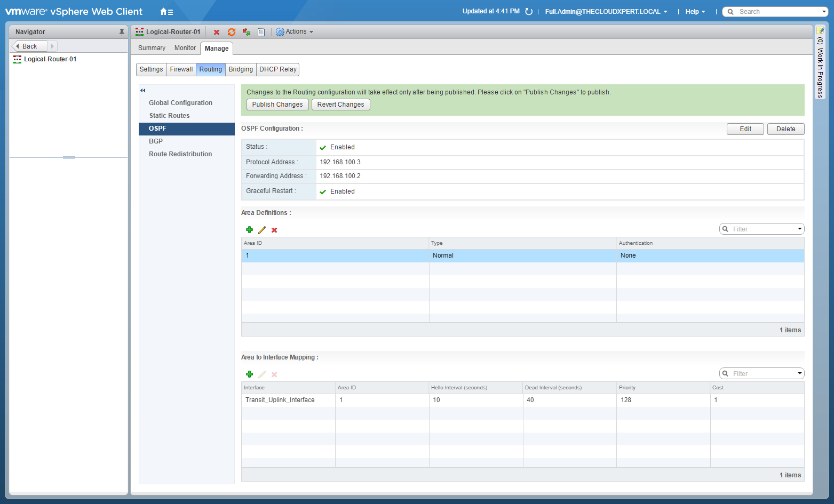Image resolution: width=834 pixels, height=504 pixels.
Task: Collapse the routing category sidebar
Action: [143, 90]
